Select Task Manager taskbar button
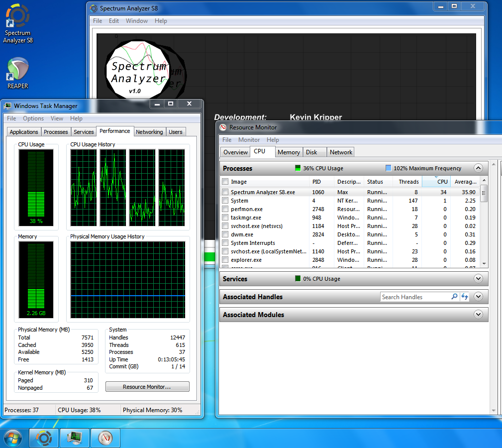This screenshot has height=448, width=502. tap(75, 438)
